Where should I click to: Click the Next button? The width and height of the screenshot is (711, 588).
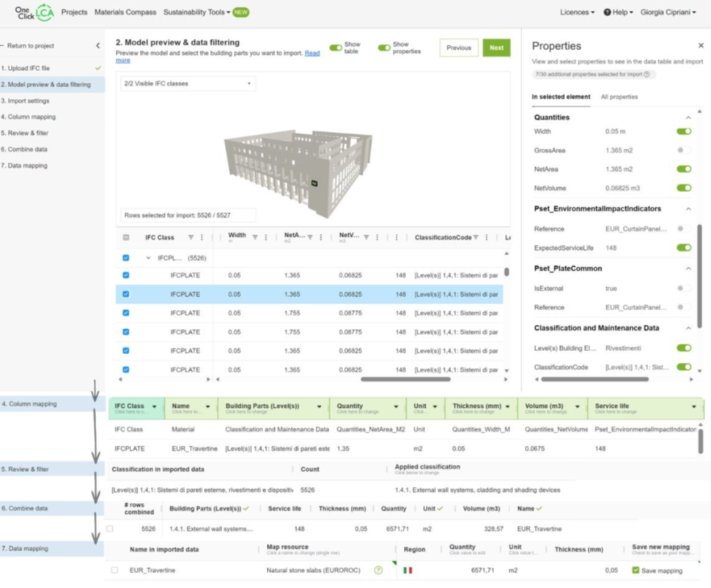click(496, 48)
